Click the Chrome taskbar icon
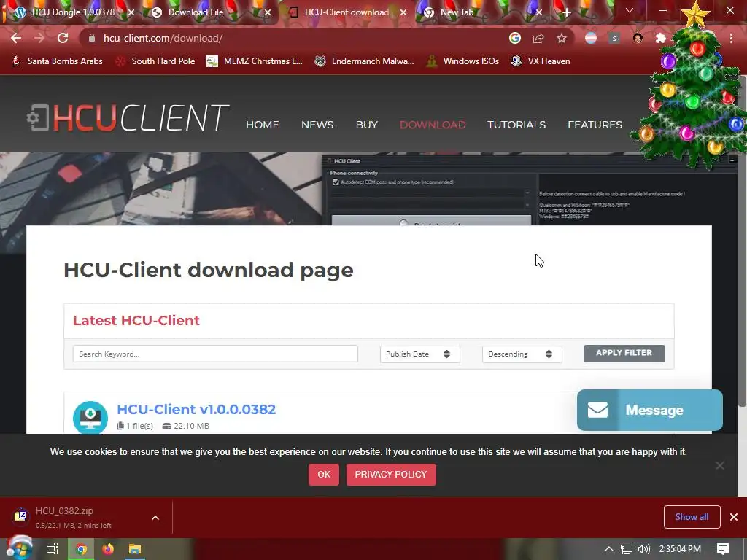 (82, 549)
